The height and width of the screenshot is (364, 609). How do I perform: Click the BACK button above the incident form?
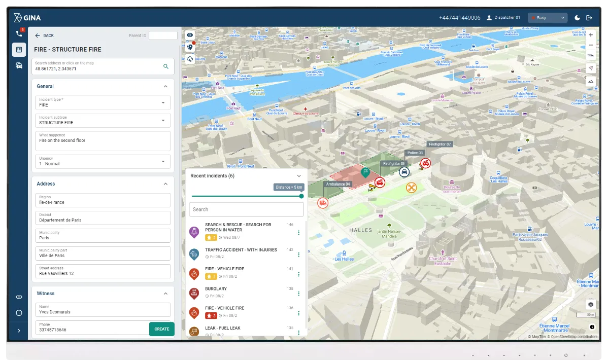coord(45,35)
